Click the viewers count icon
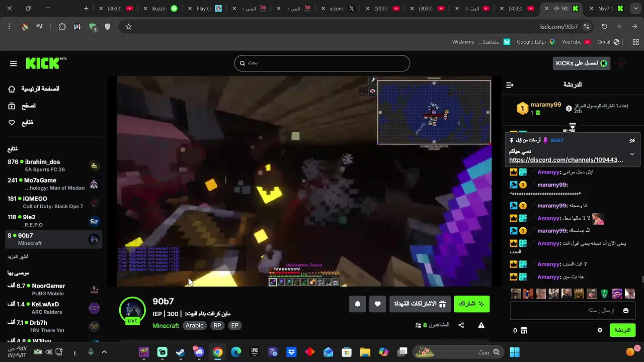The image size is (644, 362). click(418, 325)
